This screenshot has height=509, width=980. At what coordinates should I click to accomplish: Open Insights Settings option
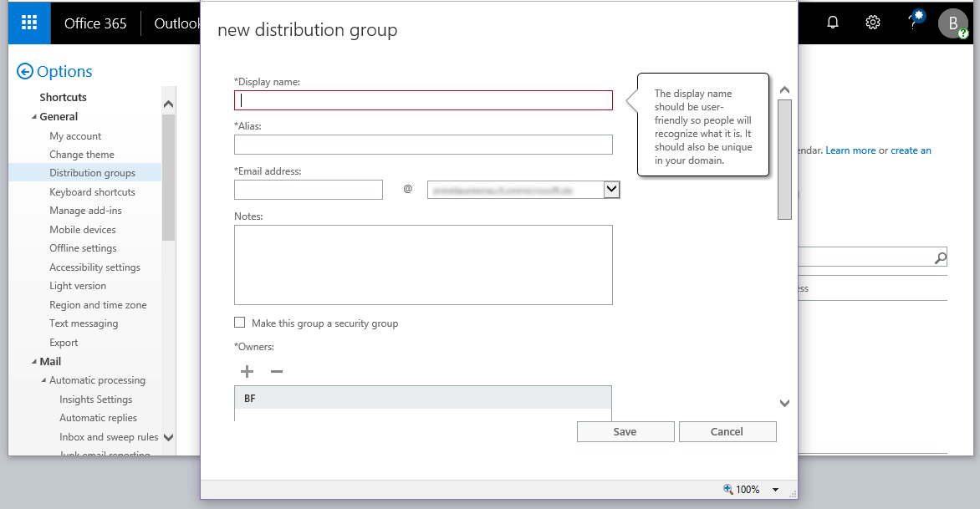pos(95,399)
